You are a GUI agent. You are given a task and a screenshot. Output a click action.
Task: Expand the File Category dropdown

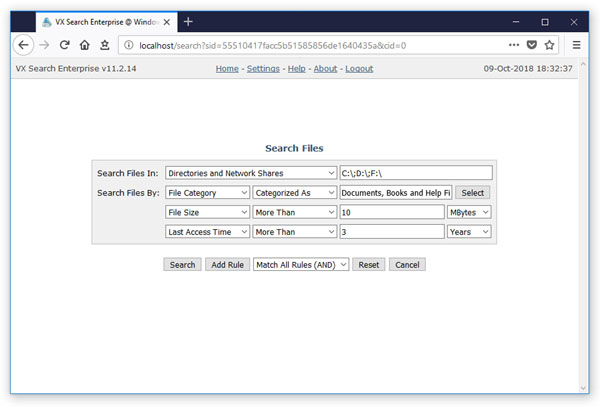click(207, 192)
